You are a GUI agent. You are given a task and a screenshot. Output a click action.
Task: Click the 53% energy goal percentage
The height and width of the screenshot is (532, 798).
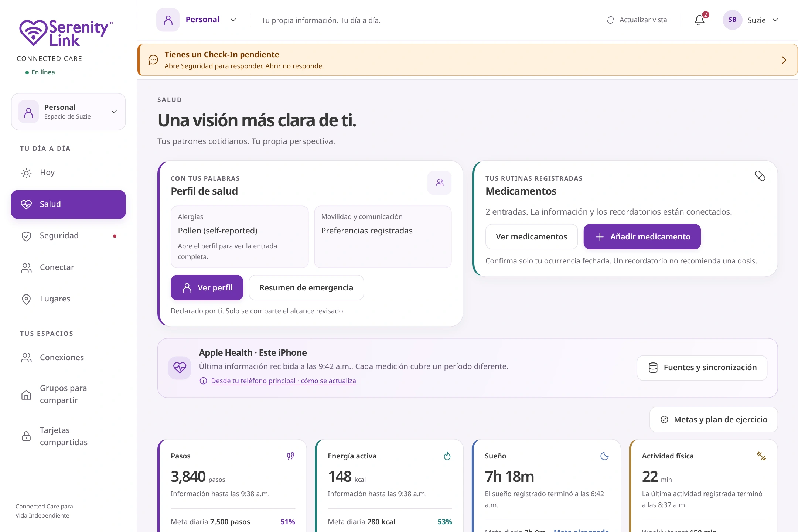tap(445, 522)
